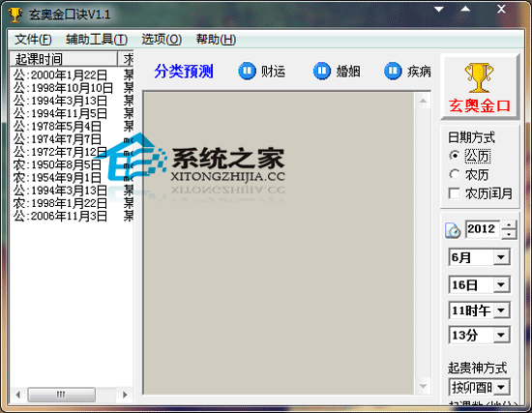This screenshot has width=532, height=413.
Task: Select row 农:1954年9月1日
Action: click(57, 178)
